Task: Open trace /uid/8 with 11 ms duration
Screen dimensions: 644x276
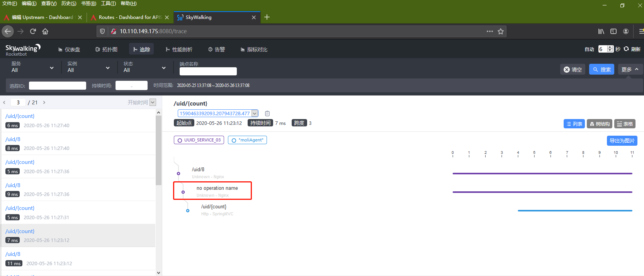Action: point(78,259)
